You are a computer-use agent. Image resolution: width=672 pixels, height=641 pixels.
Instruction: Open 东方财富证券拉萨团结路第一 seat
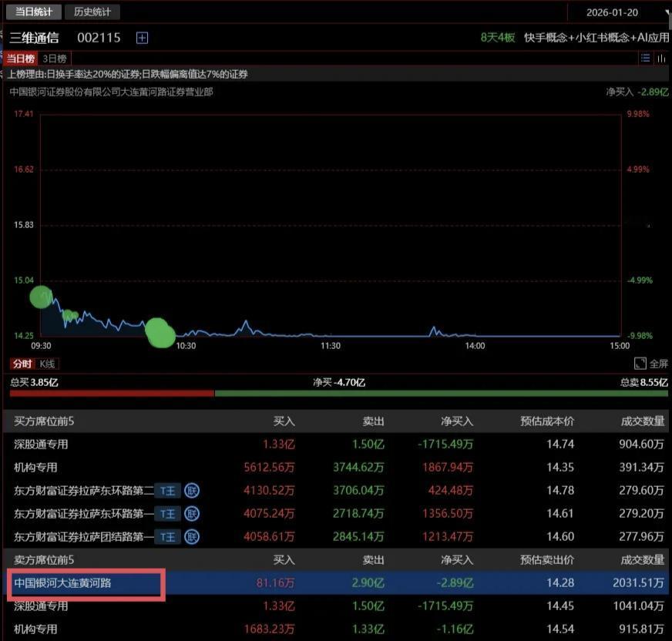83,537
